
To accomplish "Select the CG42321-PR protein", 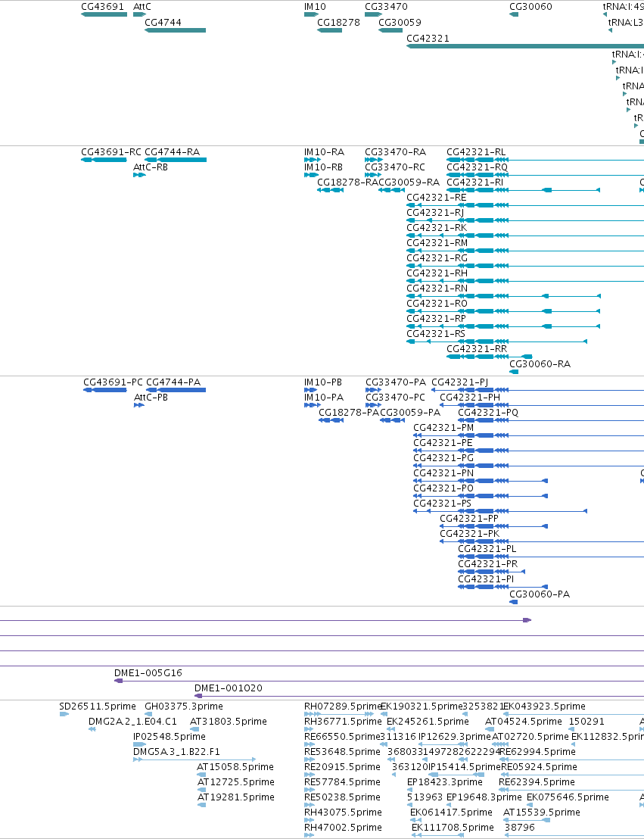I will pyautogui.click(x=488, y=564).
